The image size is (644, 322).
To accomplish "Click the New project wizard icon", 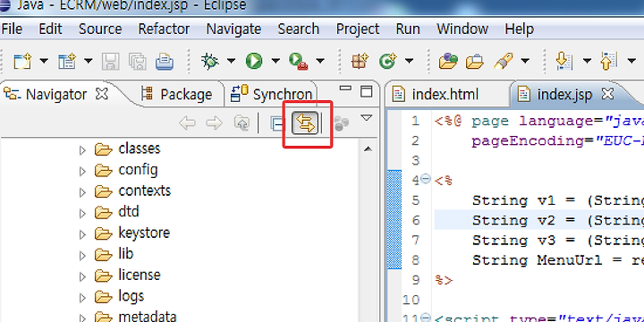I will [x=66, y=62].
